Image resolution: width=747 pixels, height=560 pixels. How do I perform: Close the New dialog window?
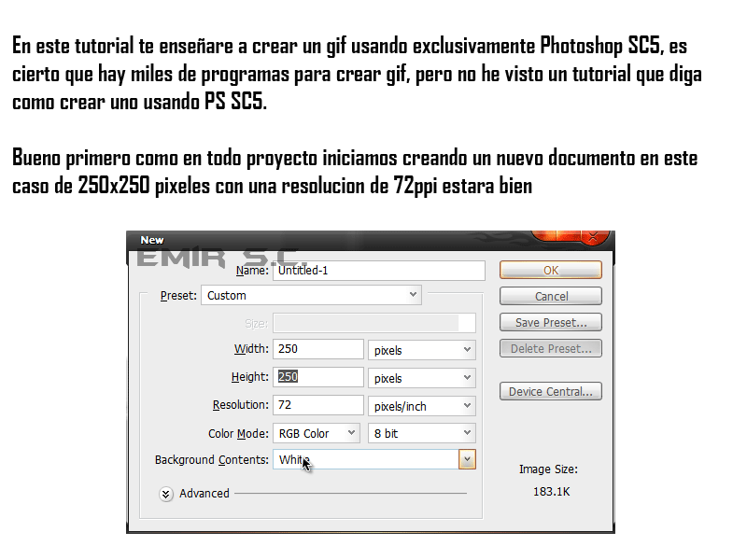coord(592,237)
